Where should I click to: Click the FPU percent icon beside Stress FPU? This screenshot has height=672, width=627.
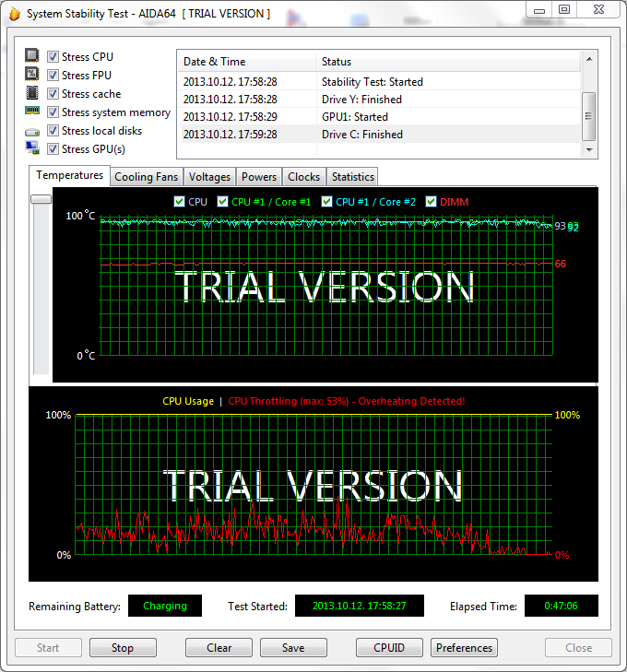(x=31, y=74)
